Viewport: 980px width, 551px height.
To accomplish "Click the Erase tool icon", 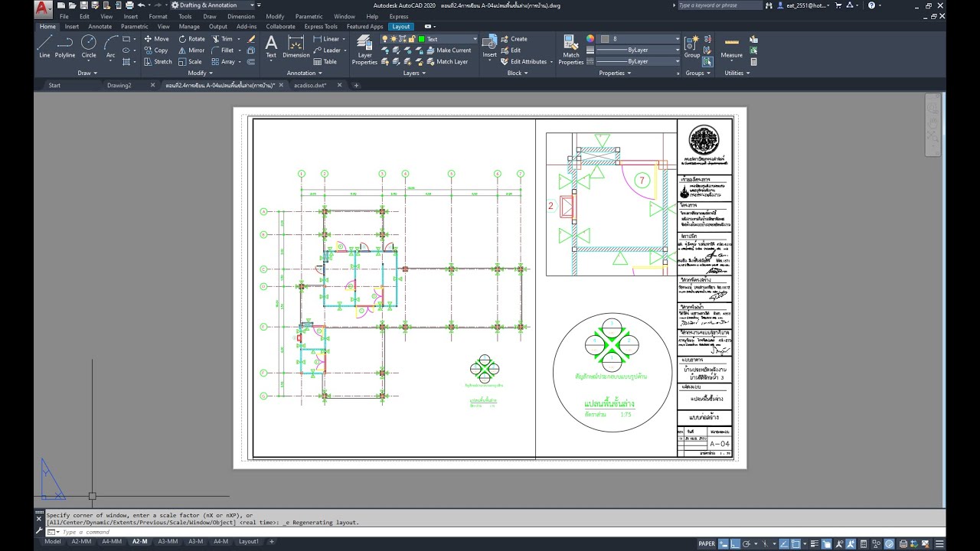I will [251, 39].
